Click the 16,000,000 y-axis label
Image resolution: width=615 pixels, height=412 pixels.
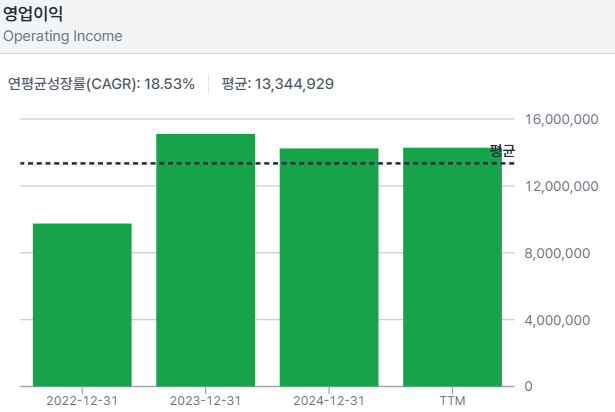point(561,119)
